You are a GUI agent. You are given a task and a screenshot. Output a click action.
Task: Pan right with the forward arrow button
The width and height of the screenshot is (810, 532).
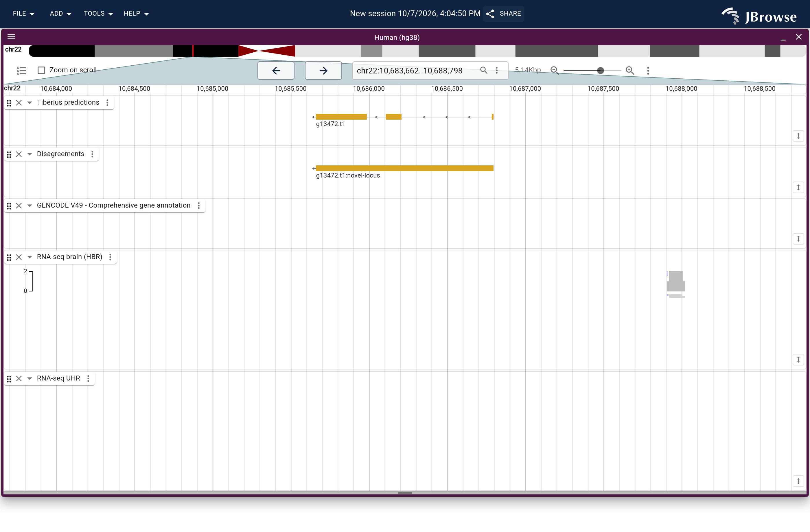[323, 71]
